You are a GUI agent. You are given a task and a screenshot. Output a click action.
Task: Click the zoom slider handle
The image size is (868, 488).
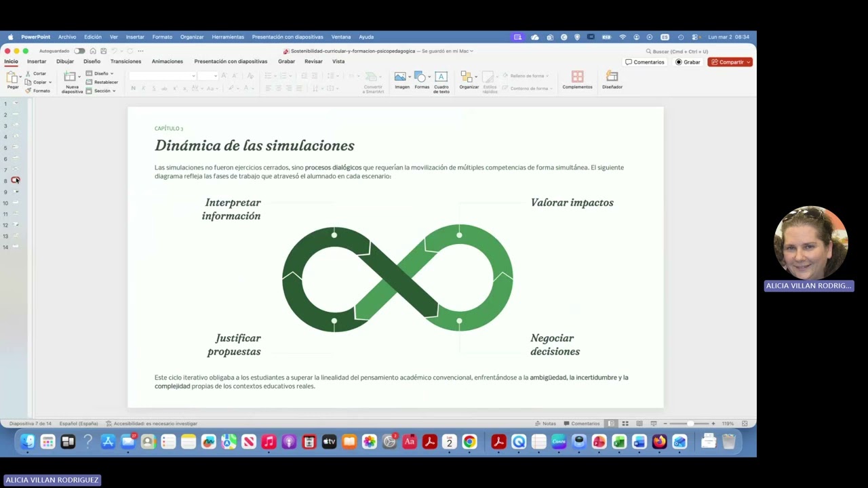click(x=690, y=424)
